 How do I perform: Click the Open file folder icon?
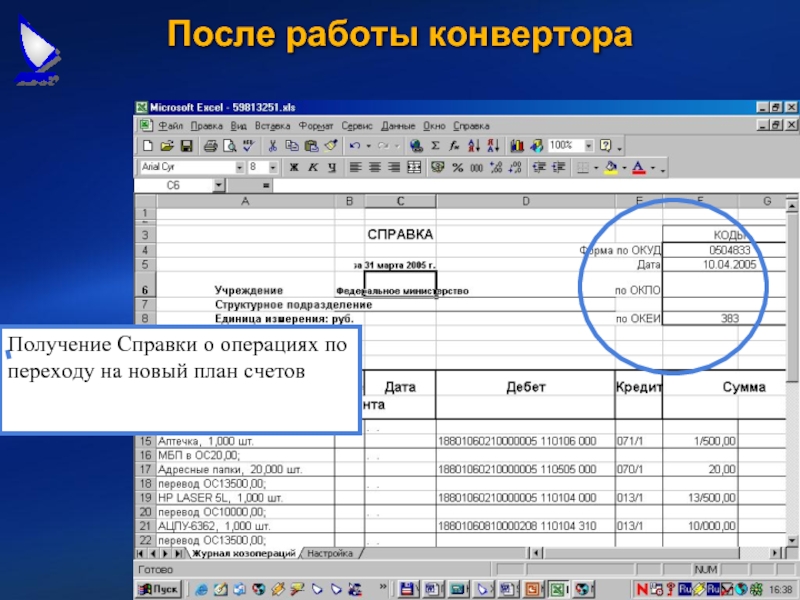[167, 146]
